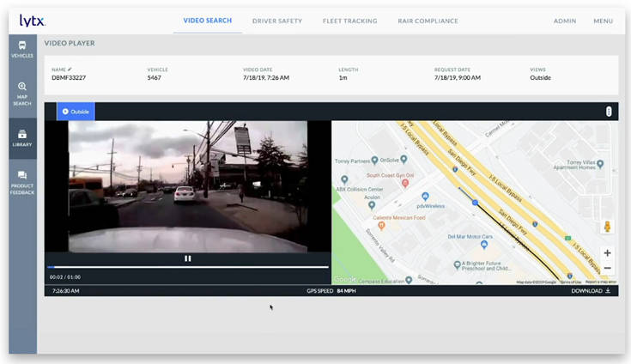Switch to Fleet Tracking tab
The image size is (631, 364).
(x=349, y=21)
